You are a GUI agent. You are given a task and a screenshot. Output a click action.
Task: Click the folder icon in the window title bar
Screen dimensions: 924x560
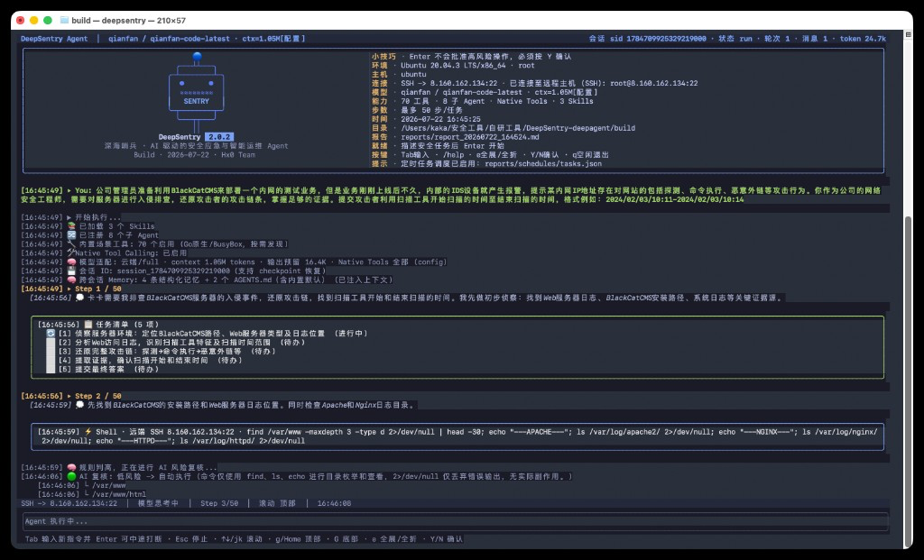[64, 20]
